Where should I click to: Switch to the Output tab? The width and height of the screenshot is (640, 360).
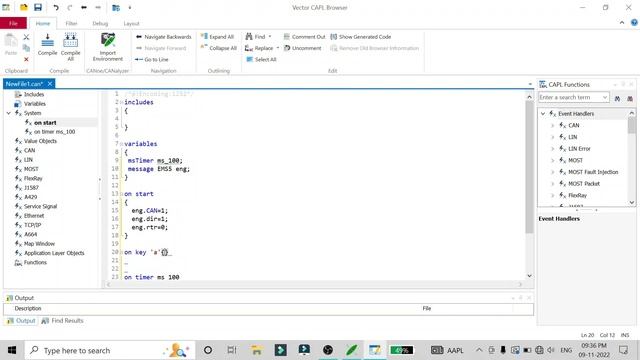tap(21, 321)
